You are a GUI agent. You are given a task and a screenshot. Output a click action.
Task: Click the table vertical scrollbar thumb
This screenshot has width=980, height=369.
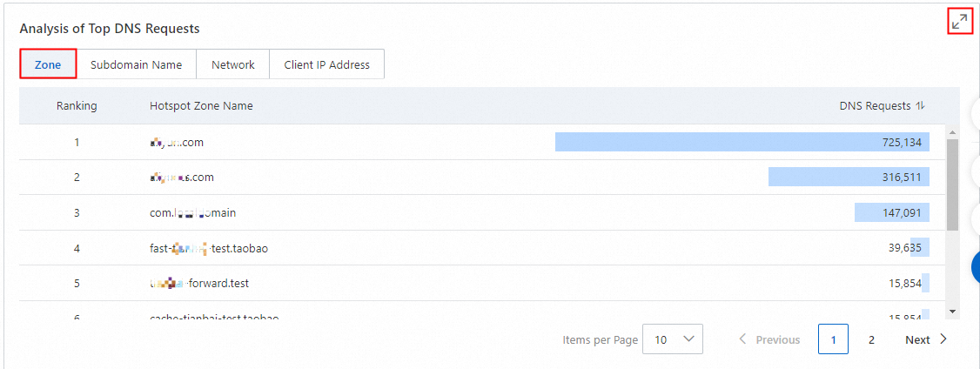click(x=952, y=184)
